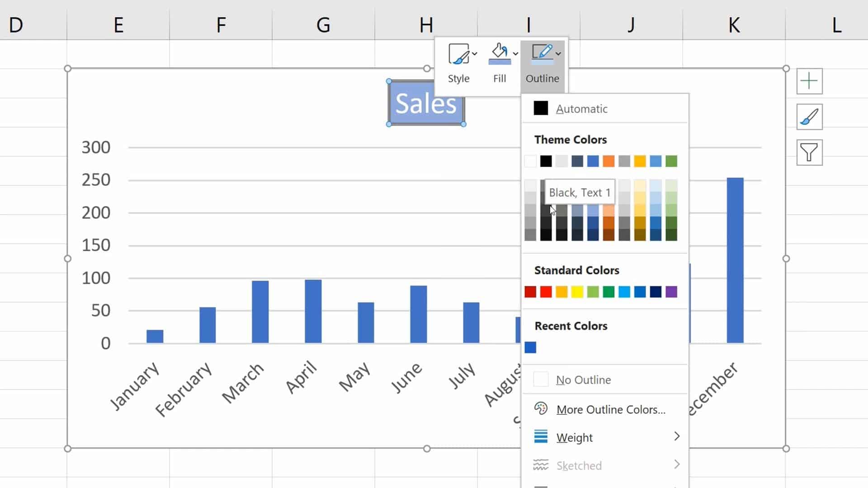Image resolution: width=868 pixels, height=488 pixels.
Task: Open the Chart Elements plus button
Action: [809, 81]
